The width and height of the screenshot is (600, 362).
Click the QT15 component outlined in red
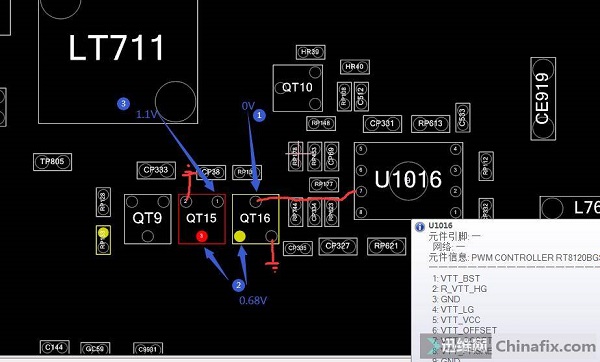(x=202, y=219)
